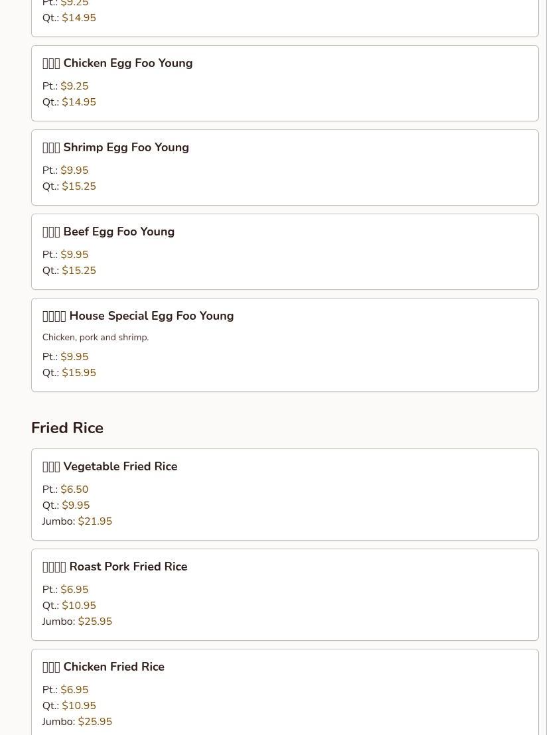Click the 'Chicken, pork and shrimp' description
Image resolution: width=560 pixels, height=735 pixels.
(x=96, y=338)
